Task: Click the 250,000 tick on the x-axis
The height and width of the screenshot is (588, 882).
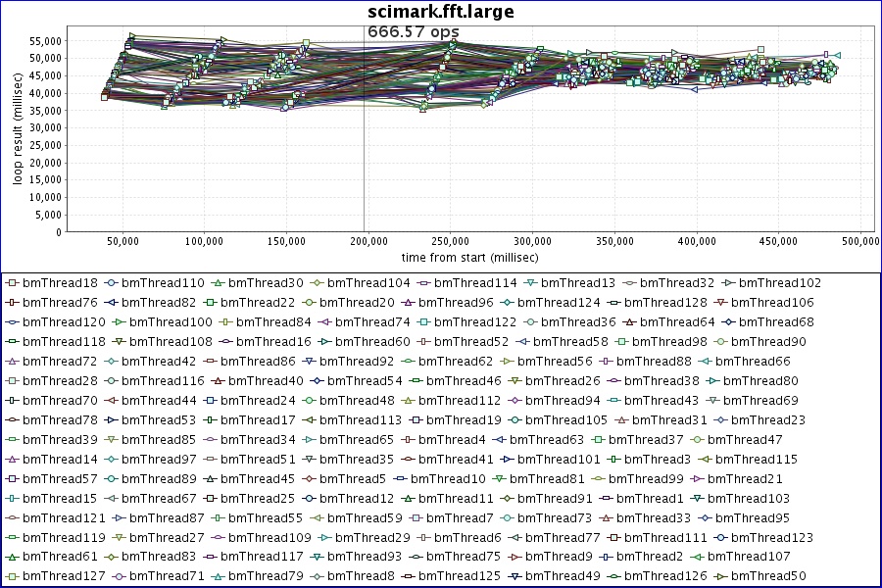Action: coord(448,239)
